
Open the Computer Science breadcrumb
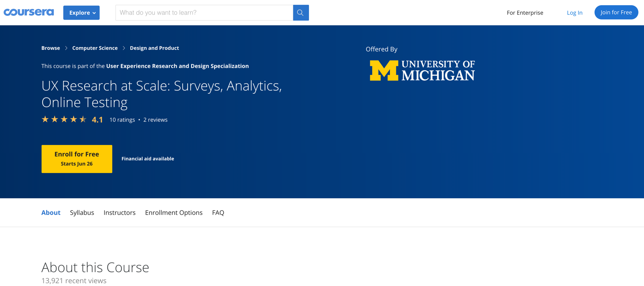95,48
